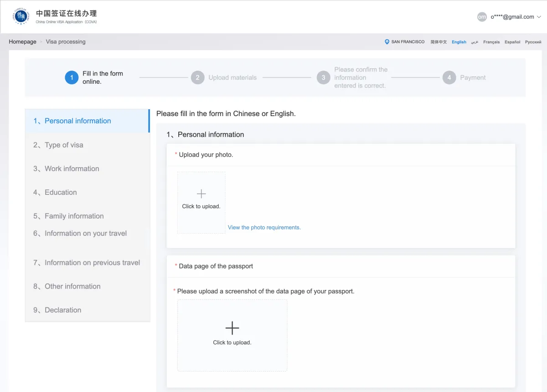547x392 pixels.
Task: Open the 'Family information' section
Action: click(72, 216)
